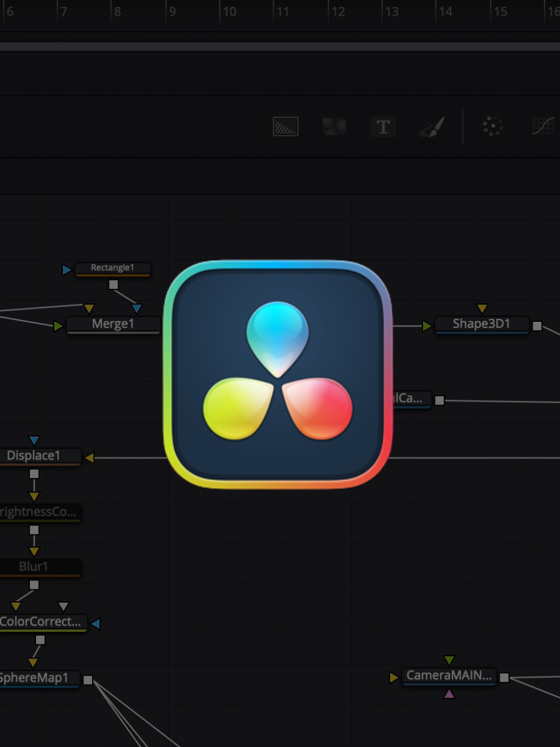The width and height of the screenshot is (560, 747).
Task: Click the blue mask input above Displace1
Action: click(x=34, y=441)
